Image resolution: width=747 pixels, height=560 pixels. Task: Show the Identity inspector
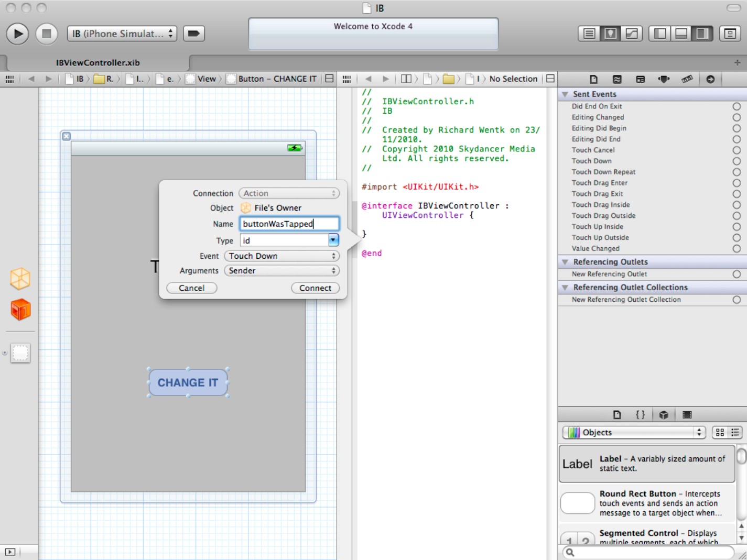641,79
